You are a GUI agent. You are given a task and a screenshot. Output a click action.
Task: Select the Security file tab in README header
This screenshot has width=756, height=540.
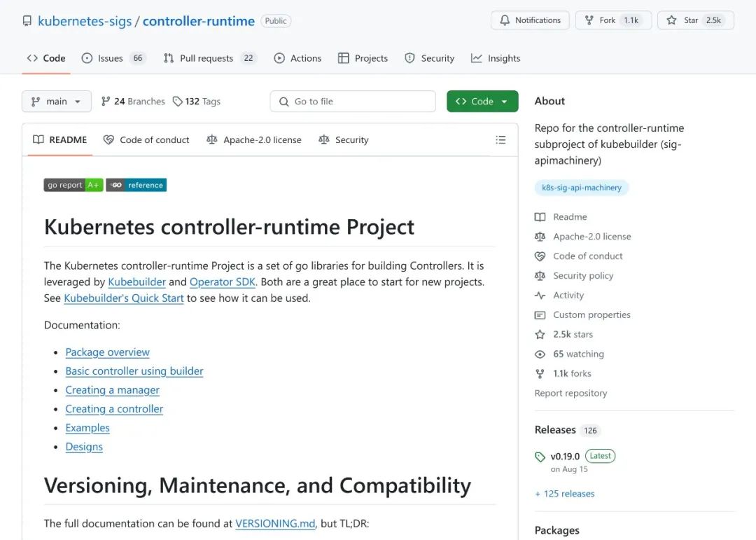pos(344,140)
